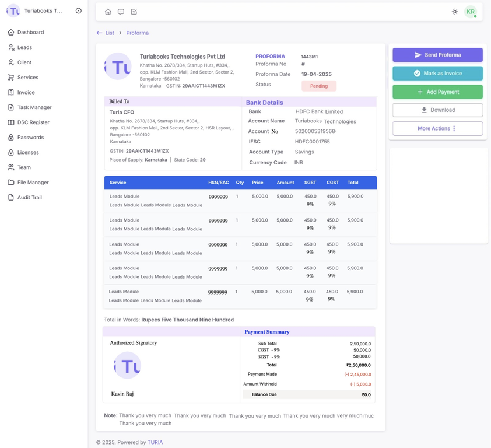Click the Pending status badge

click(x=318, y=85)
